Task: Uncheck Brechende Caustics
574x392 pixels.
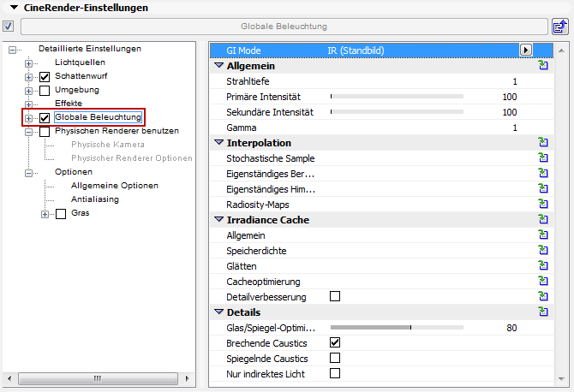Action: click(x=335, y=342)
